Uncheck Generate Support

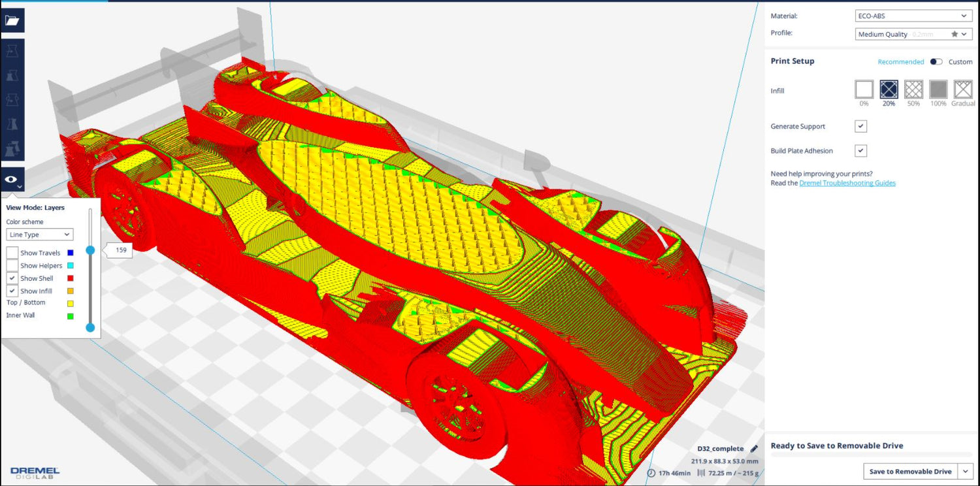click(860, 125)
